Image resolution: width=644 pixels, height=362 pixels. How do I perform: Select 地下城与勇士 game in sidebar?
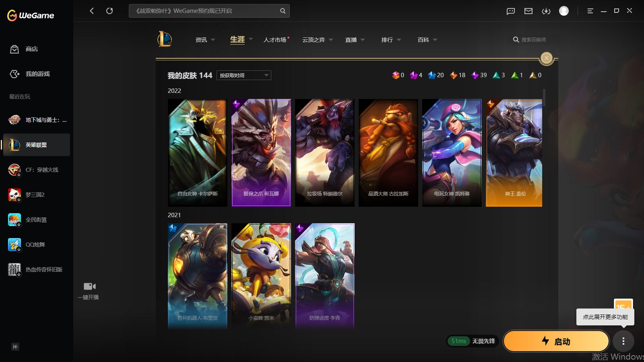click(37, 120)
